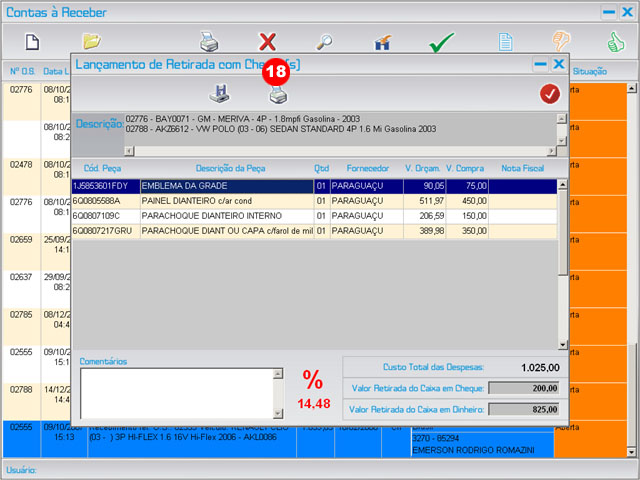The width and height of the screenshot is (640, 480).
Task: Click the Fornecedor column header
Action: (367, 168)
